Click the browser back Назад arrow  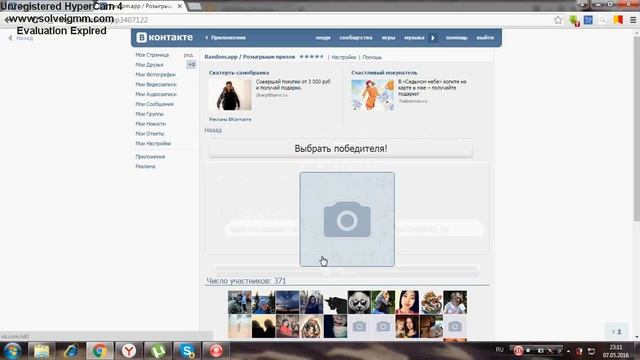(x=10, y=38)
